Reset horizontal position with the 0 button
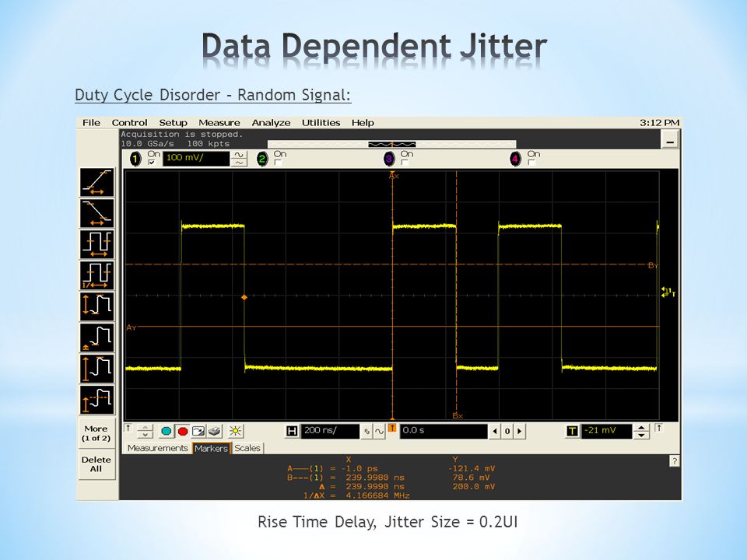 [507, 432]
